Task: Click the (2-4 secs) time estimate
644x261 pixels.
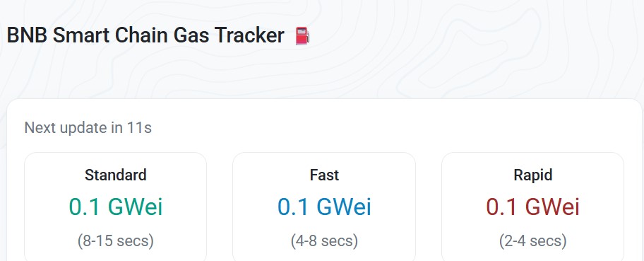Action: pos(532,240)
